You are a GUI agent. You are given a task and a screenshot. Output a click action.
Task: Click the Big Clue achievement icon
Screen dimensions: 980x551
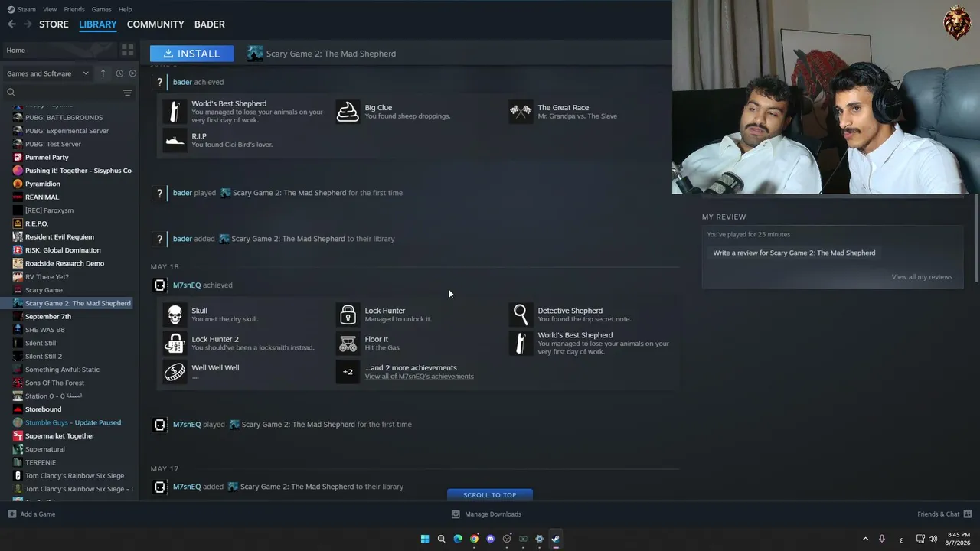point(348,112)
